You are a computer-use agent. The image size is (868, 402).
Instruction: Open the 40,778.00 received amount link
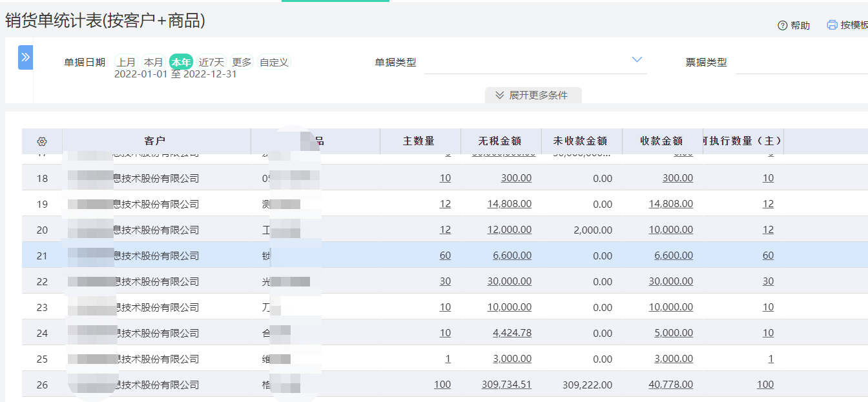click(x=670, y=385)
